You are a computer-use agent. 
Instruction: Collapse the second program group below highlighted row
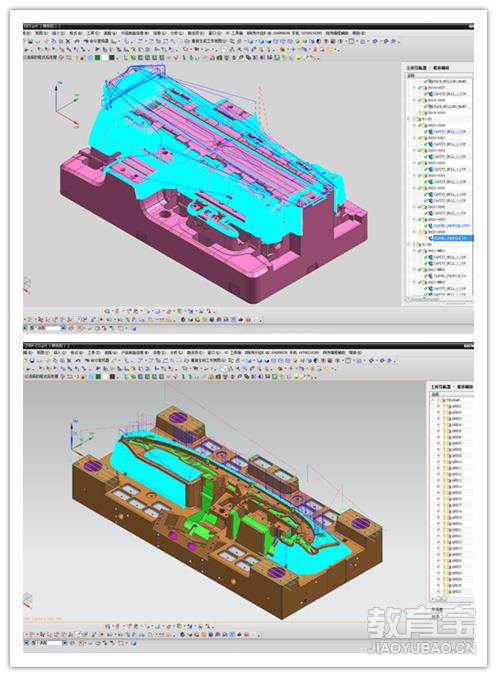click(x=409, y=244)
